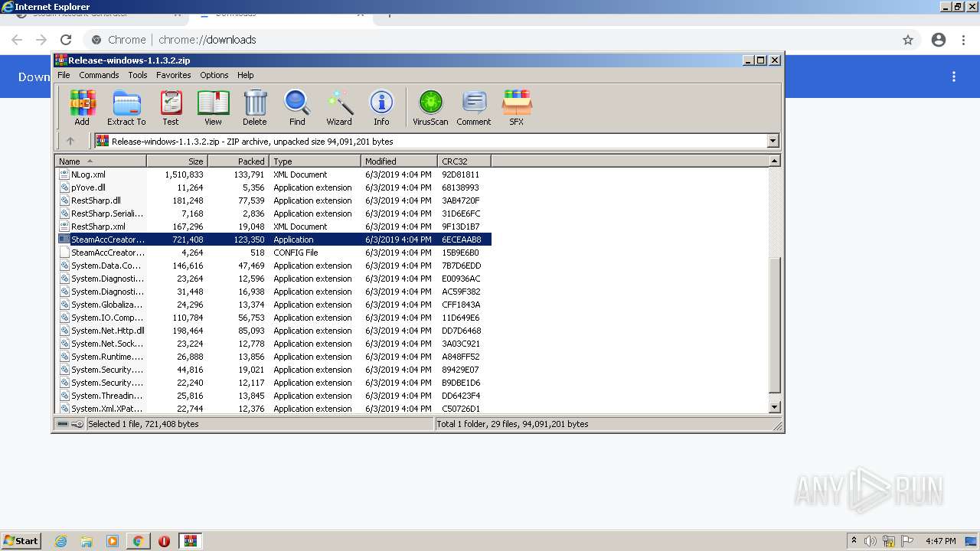The height and width of the screenshot is (551, 980).
Task: Click the Chrome address bar
Action: (x=490, y=40)
